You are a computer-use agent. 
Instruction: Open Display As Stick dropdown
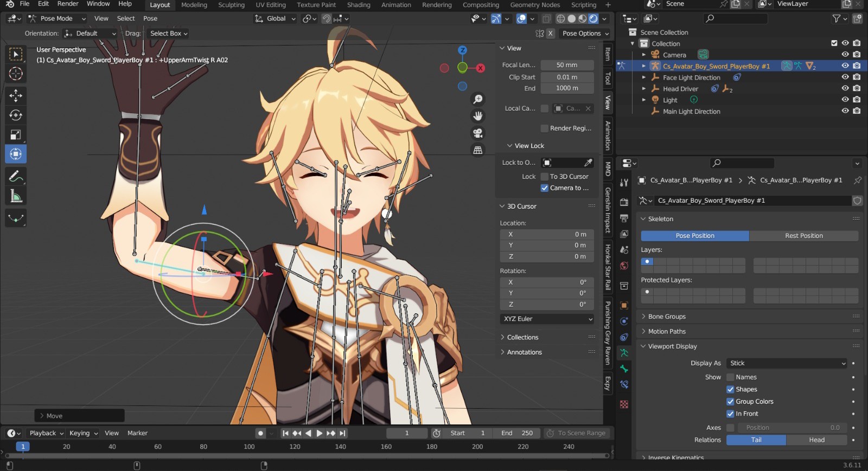click(787, 363)
